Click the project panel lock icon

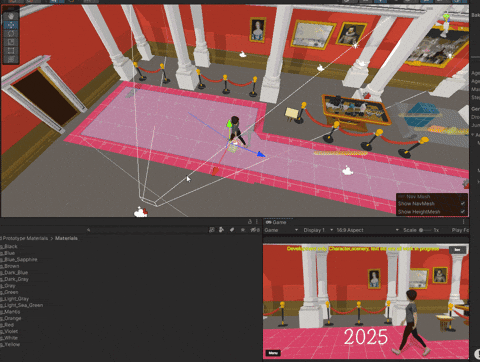click(250, 222)
